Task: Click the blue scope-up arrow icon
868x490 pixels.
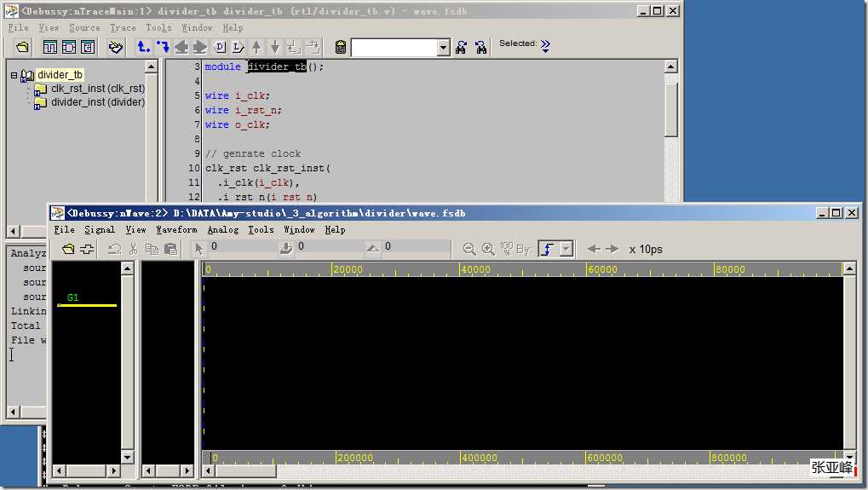Action: click(x=143, y=47)
